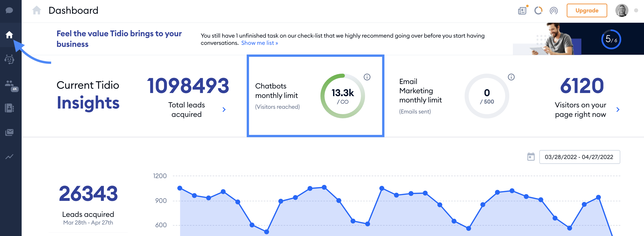Click the Upgrade button
The image size is (644, 236).
pos(587,11)
